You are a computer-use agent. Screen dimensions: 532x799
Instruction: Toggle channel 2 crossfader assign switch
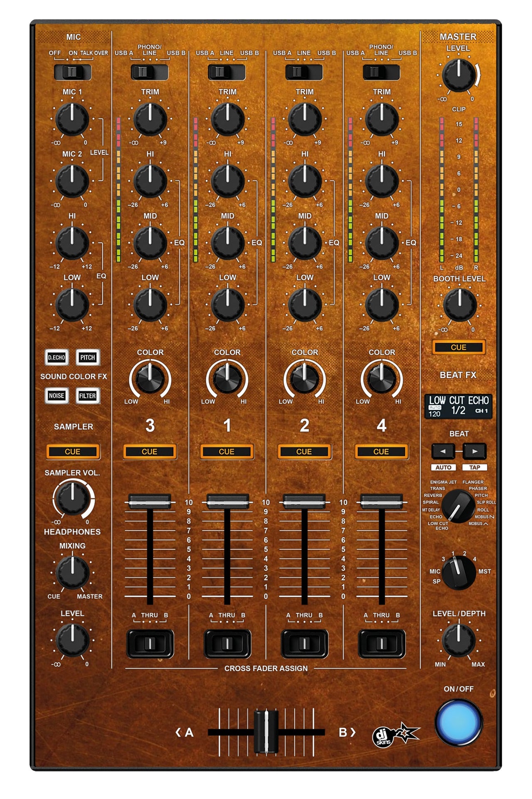pos(305,644)
